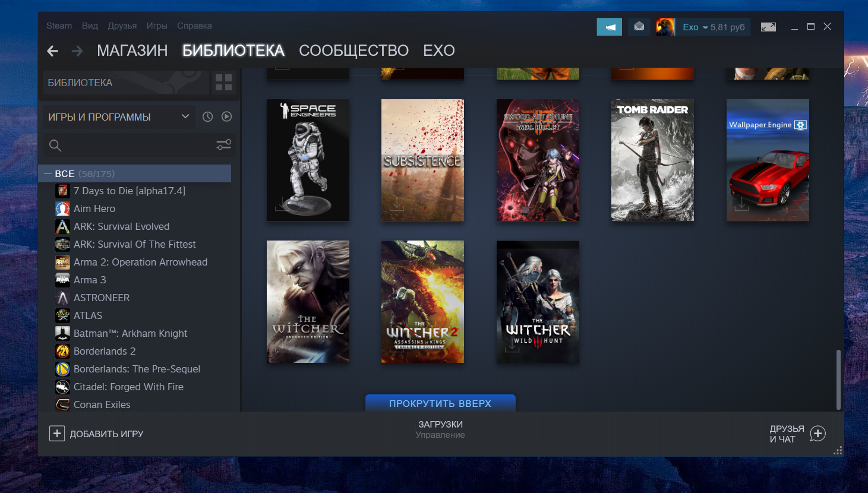Open the Игры menu
Viewport: 868px width, 493px height.
click(157, 26)
